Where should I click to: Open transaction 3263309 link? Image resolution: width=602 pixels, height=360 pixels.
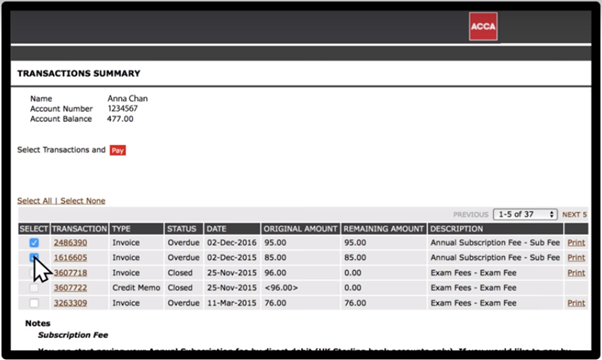coord(70,303)
